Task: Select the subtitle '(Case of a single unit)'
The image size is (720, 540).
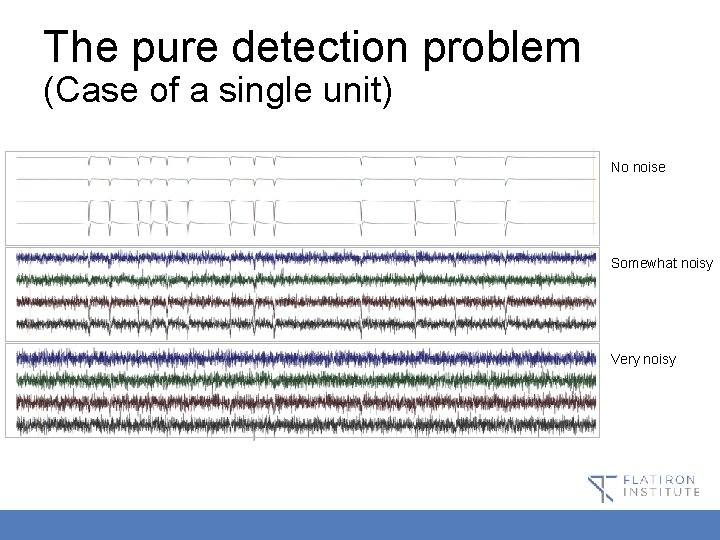Action: [218, 90]
